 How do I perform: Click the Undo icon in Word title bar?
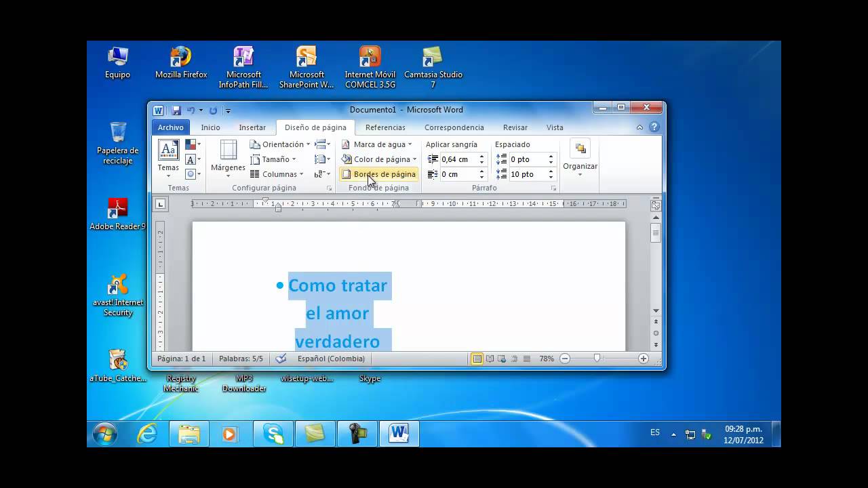tap(191, 110)
